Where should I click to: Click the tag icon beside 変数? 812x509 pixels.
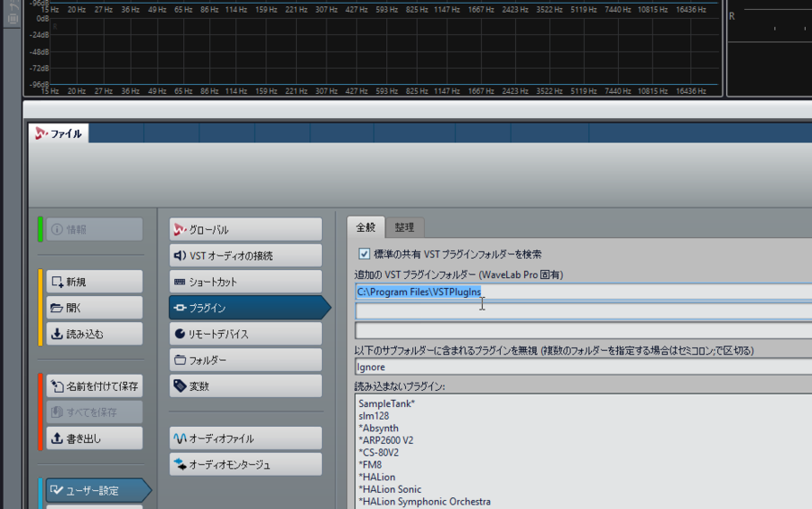[x=180, y=385]
